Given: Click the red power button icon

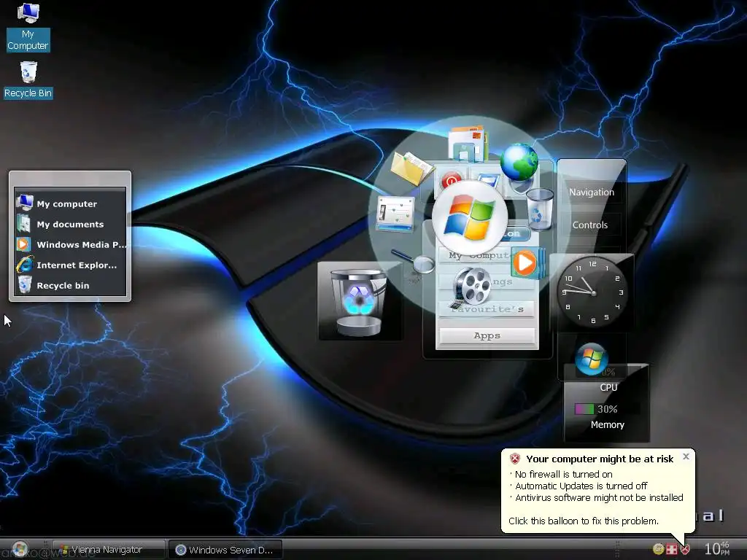Looking at the screenshot, I should [451, 180].
